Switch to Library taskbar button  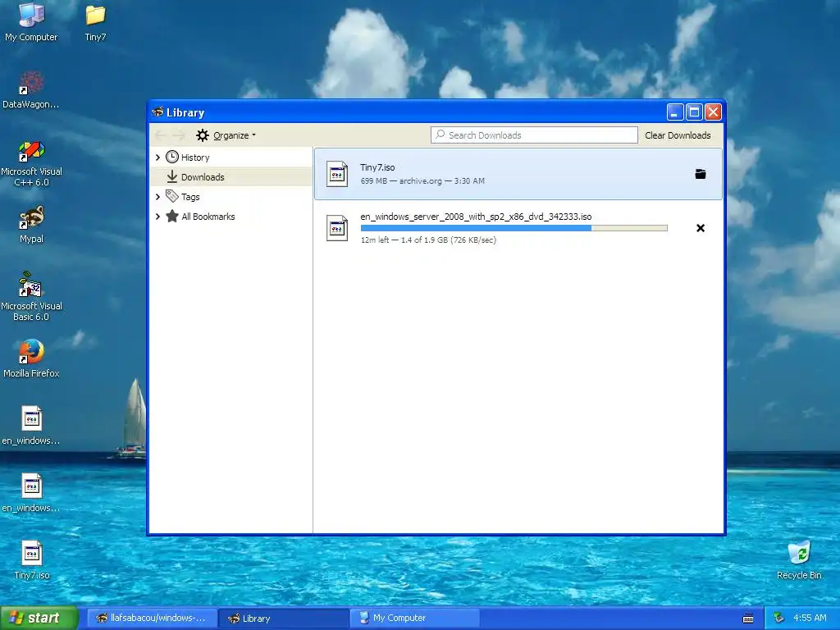point(284,618)
